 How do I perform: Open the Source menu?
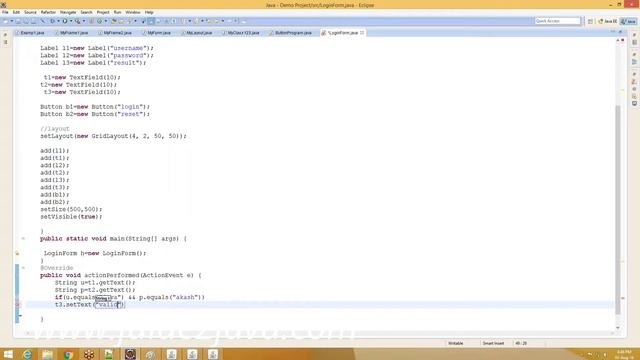pos(30,12)
